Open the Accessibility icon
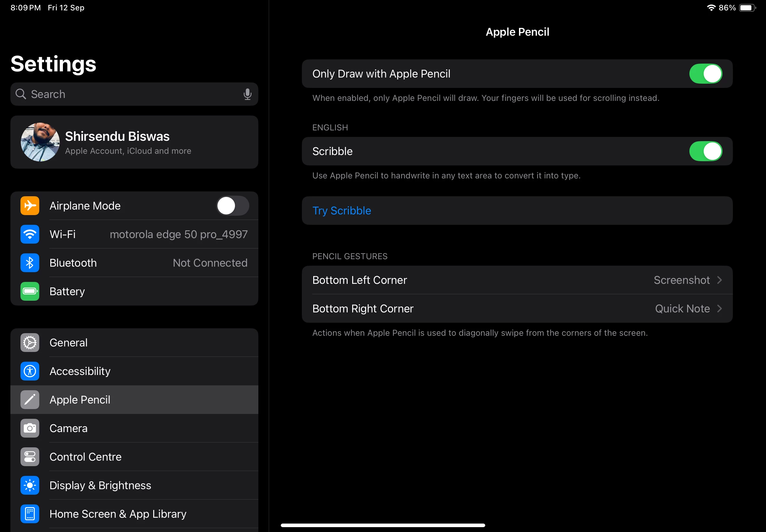This screenshot has width=766, height=532. 30,371
